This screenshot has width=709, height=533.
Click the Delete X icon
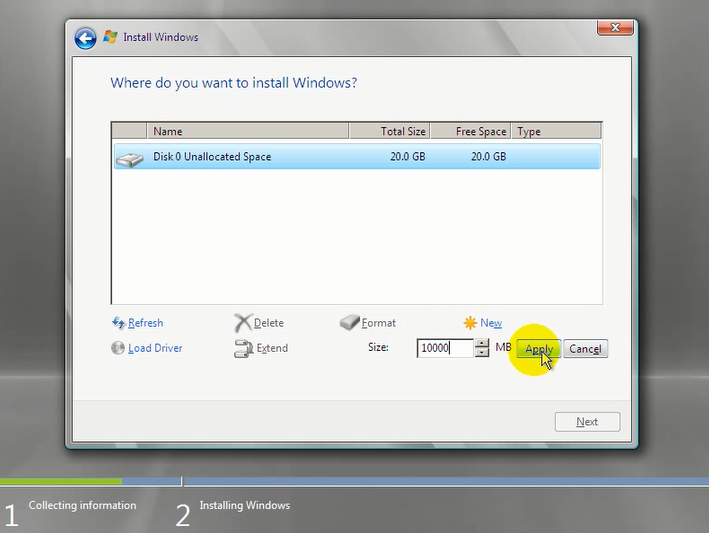coord(243,323)
